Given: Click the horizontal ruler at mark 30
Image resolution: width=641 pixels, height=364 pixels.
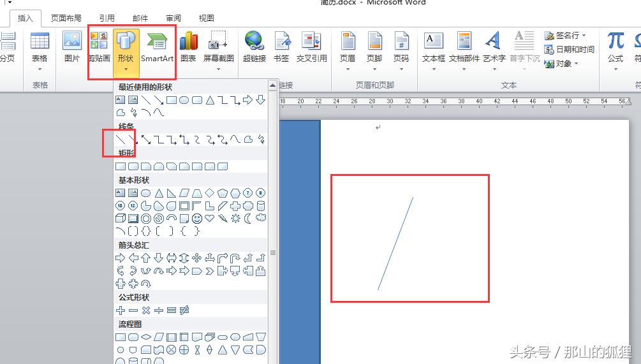Looking at the screenshot, I should pyautogui.click(x=390, y=101).
